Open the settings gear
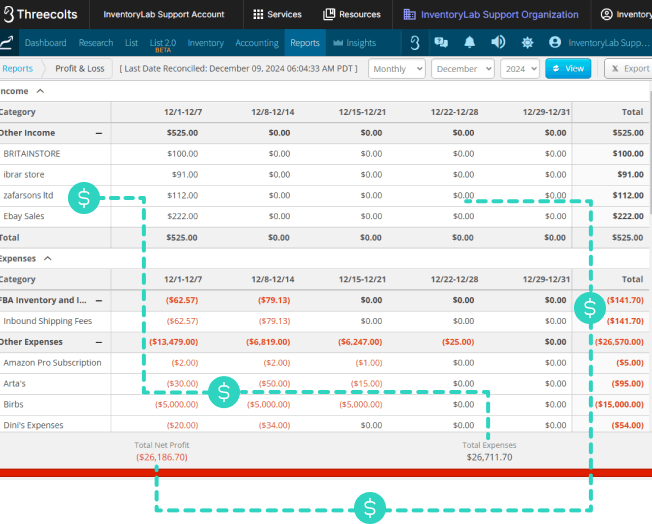The width and height of the screenshot is (652, 524). click(x=527, y=42)
